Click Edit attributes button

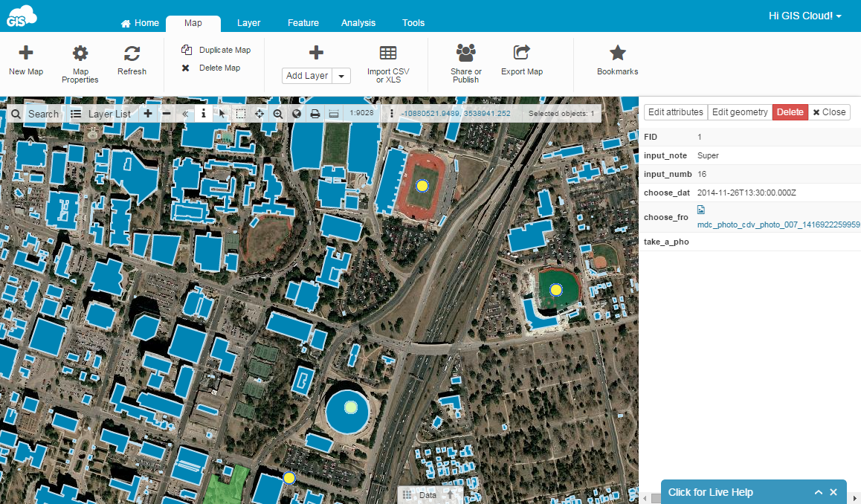click(675, 112)
